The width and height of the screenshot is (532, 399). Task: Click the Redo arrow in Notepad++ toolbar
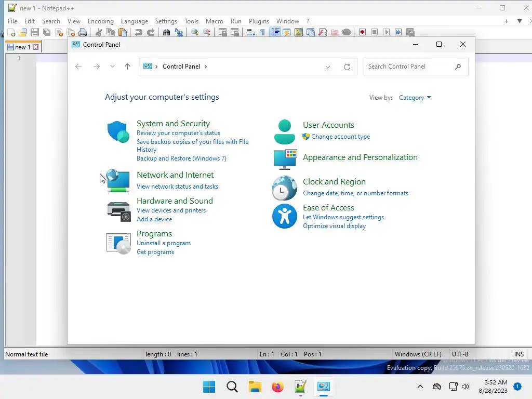tap(151, 32)
